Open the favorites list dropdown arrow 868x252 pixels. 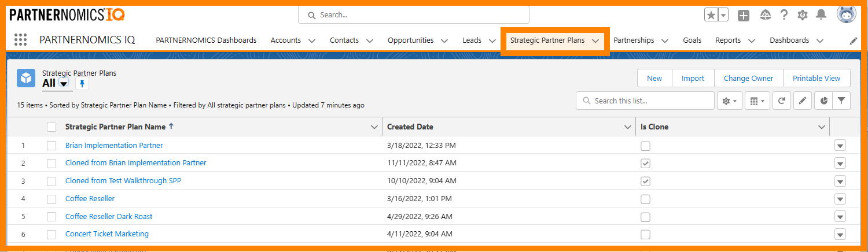pos(723,15)
